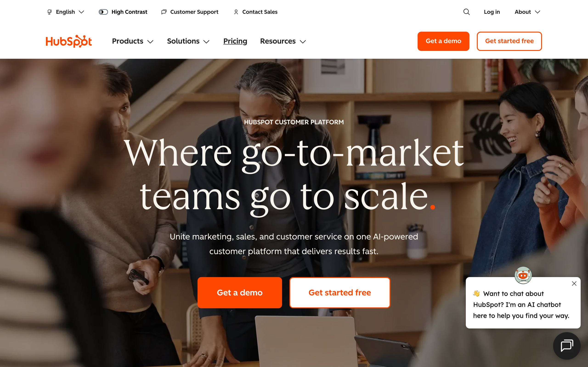Expand the About dropdown menu
The image size is (588, 367).
pyautogui.click(x=527, y=12)
